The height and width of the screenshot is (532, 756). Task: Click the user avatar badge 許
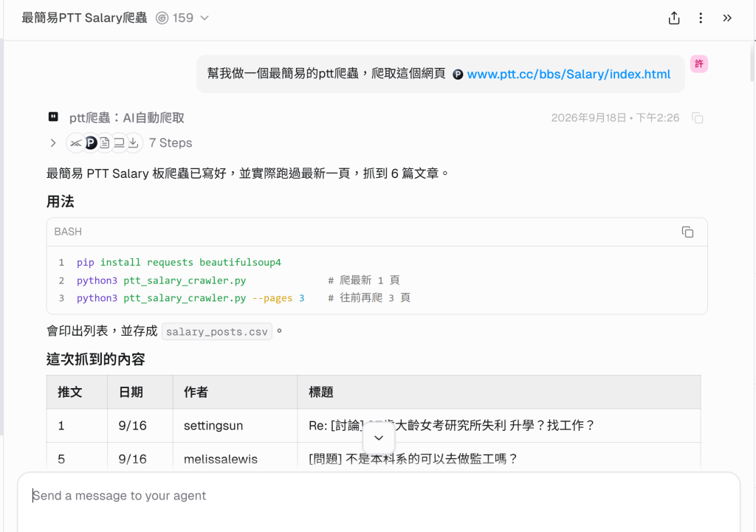point(698,64)
